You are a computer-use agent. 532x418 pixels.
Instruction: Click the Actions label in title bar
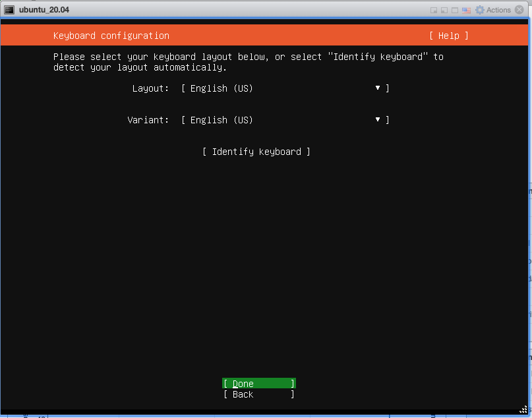(498, 10)
